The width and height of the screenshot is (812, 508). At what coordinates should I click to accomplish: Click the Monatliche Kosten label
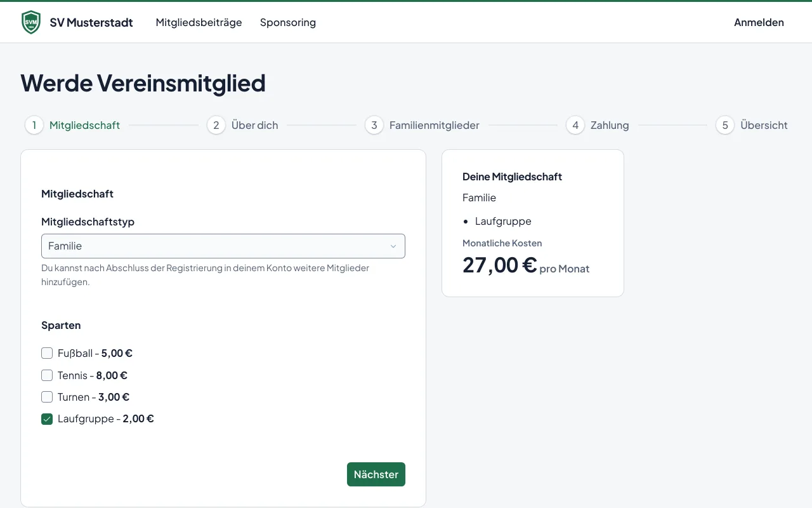[502, 243]
